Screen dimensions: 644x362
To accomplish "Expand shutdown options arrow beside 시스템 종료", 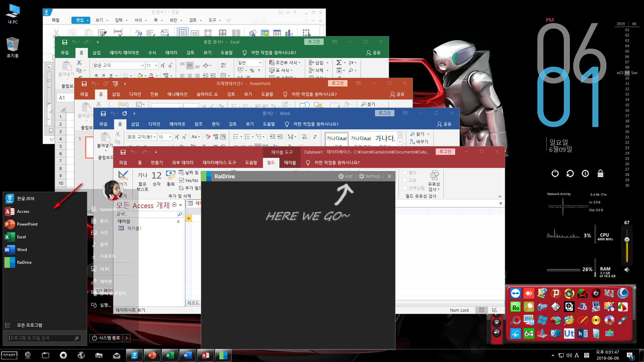I will [126, 338].
